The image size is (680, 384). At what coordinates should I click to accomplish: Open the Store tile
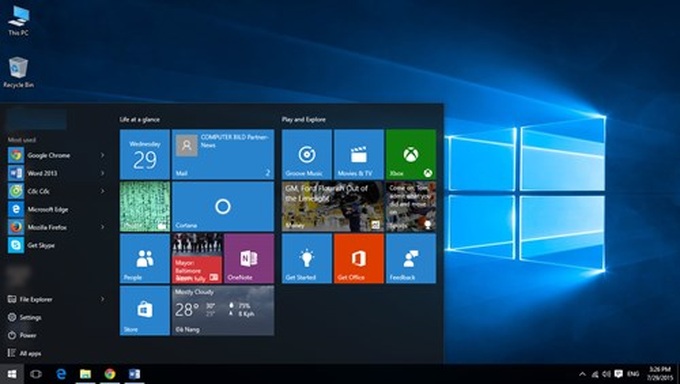coord(145,311)
